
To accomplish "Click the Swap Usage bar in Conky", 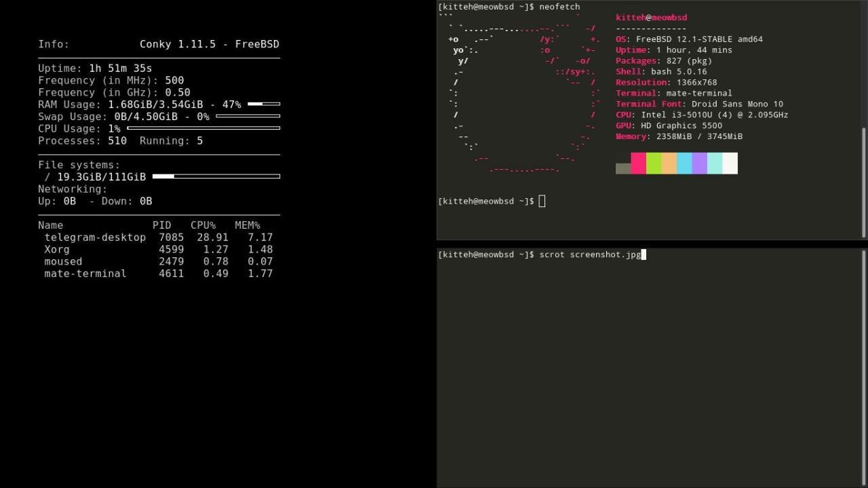I will [248, 116].
